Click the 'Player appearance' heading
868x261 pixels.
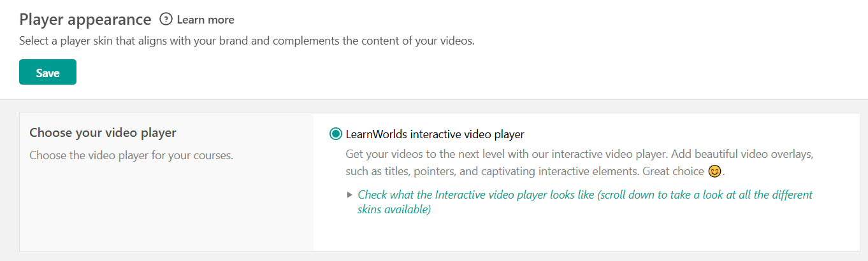(85, 20)
